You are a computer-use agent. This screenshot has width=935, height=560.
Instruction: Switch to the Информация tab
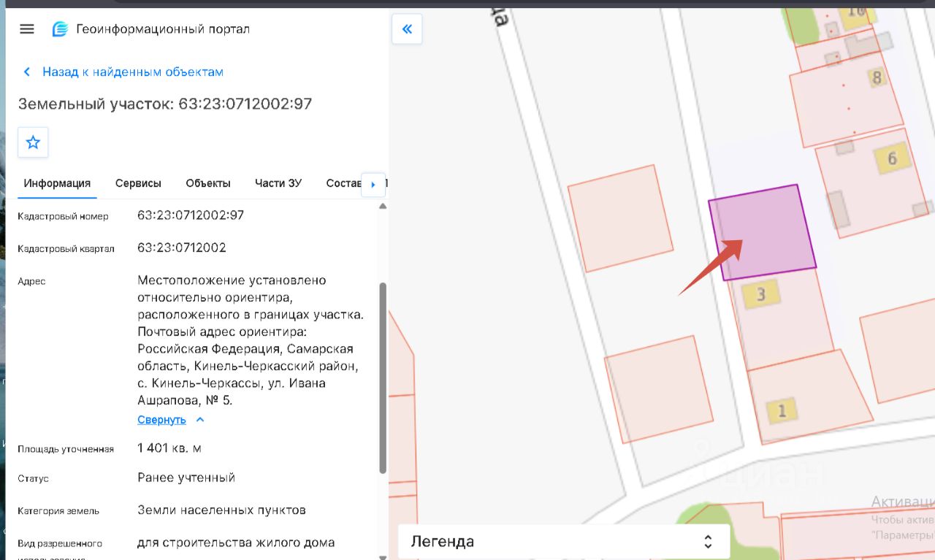point(57,183)
